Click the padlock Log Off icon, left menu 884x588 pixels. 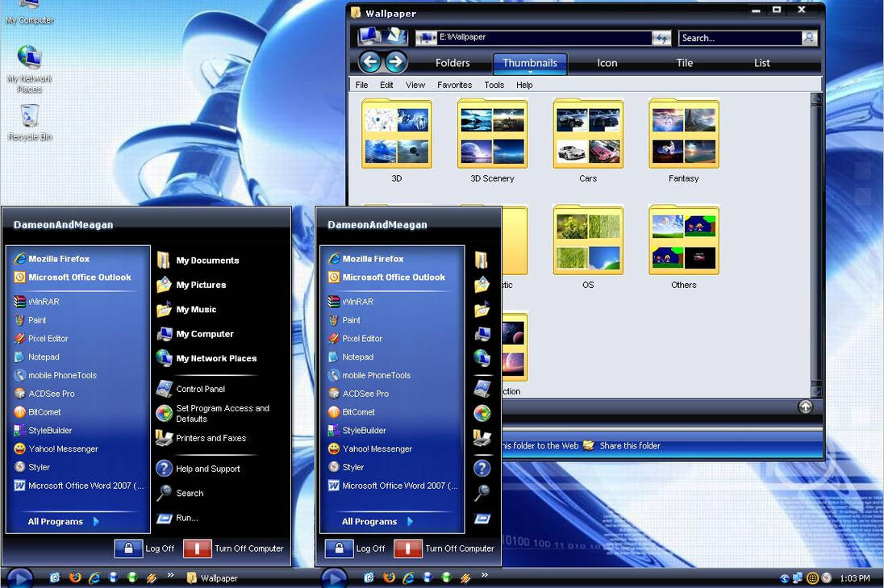tap(128, 548)
